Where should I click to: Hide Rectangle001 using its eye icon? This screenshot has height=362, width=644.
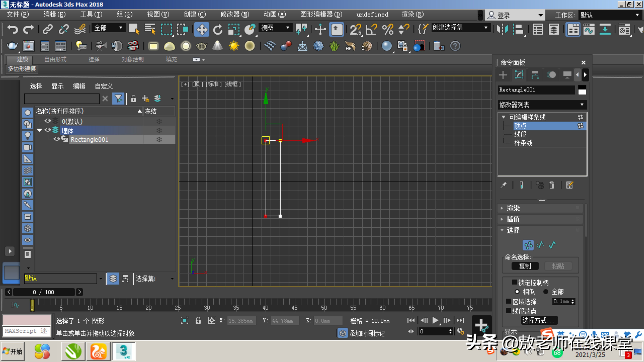[x=57, y=139]
